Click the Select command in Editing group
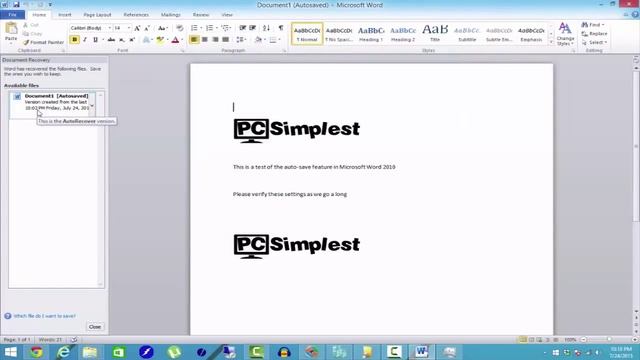The image size is (640, 360). coord(595,42)
